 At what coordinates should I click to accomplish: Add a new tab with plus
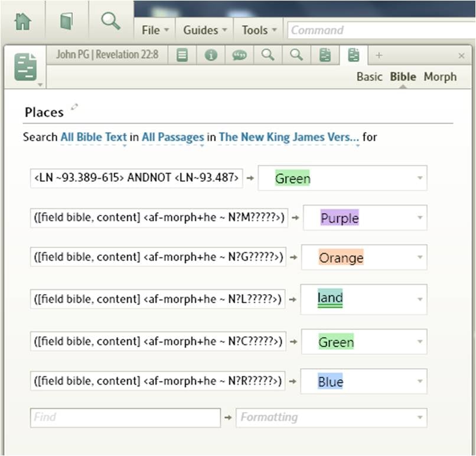[x=379, y=56]
